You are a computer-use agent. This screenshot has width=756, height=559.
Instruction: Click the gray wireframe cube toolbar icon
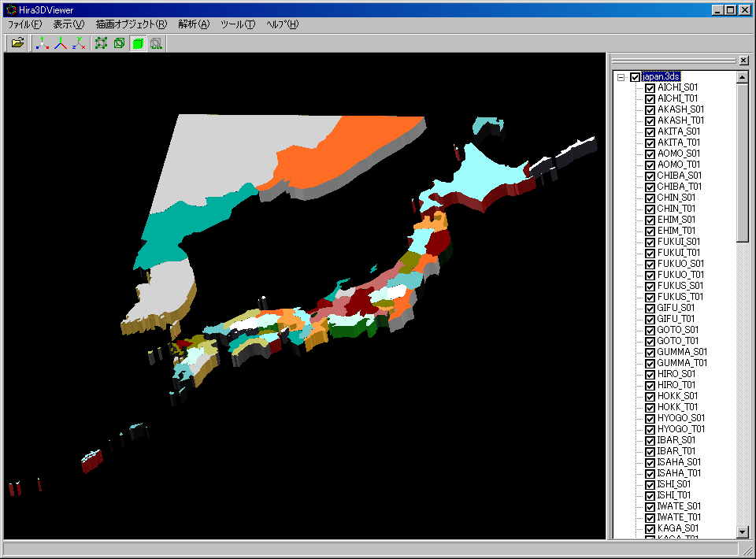[156, 43]
